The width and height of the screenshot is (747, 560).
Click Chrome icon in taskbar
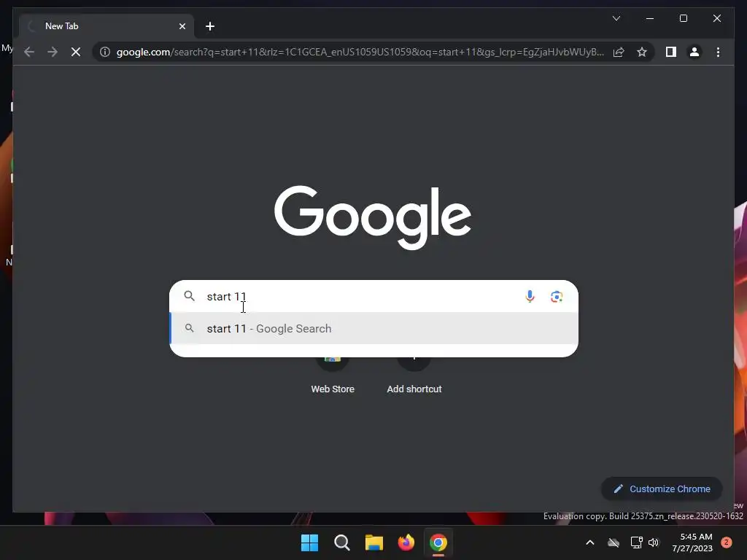pos(438,542)
